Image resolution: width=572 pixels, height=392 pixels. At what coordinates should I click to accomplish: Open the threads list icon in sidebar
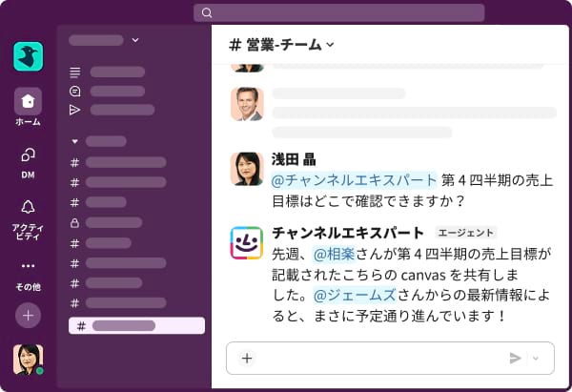point(74,72)
